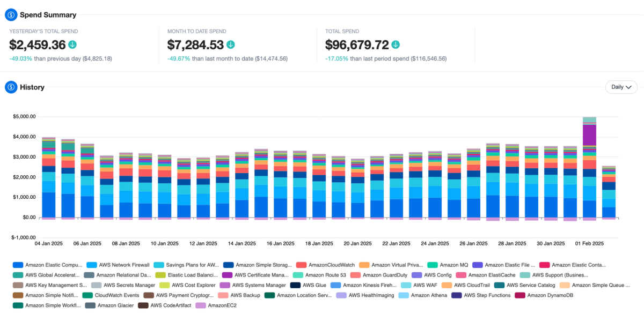This screenshot has height=314, width=644.
Task: Select the AWS Backup legend label
Action: [x=245, y=295]
